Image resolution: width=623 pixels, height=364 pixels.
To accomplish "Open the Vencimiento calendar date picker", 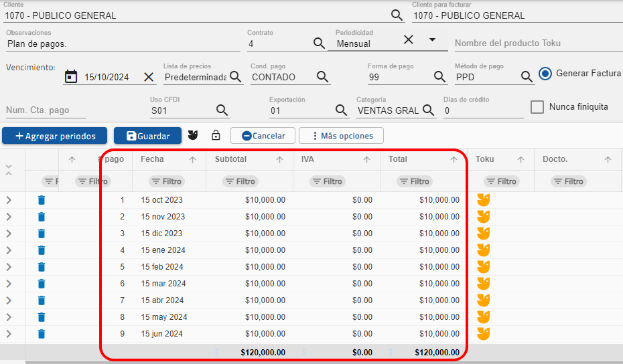I will [71, 76].
